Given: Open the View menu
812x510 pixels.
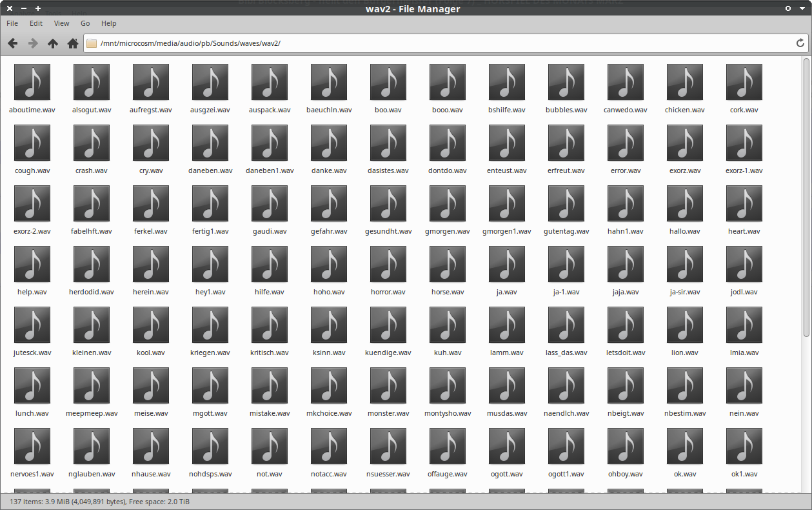Looking at the screenshot, I should pos(62,23).
